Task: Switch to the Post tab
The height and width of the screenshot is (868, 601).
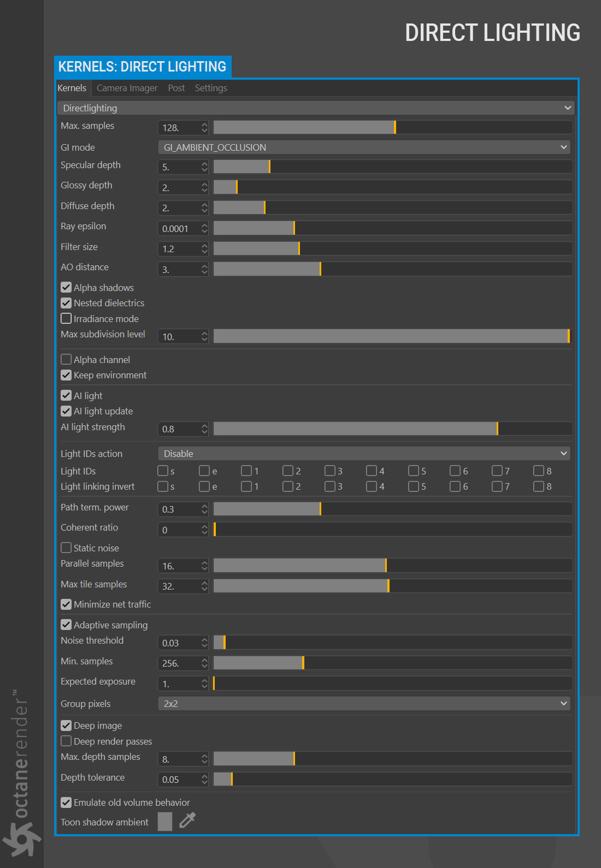Action: pos(176,88)
